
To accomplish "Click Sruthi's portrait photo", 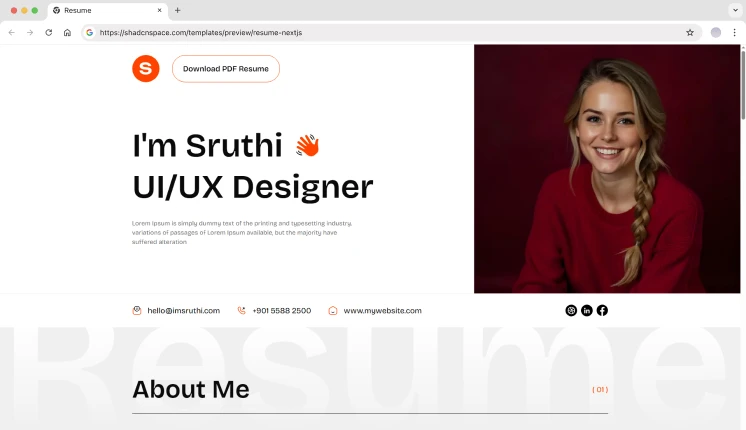I will coord(607,169).
